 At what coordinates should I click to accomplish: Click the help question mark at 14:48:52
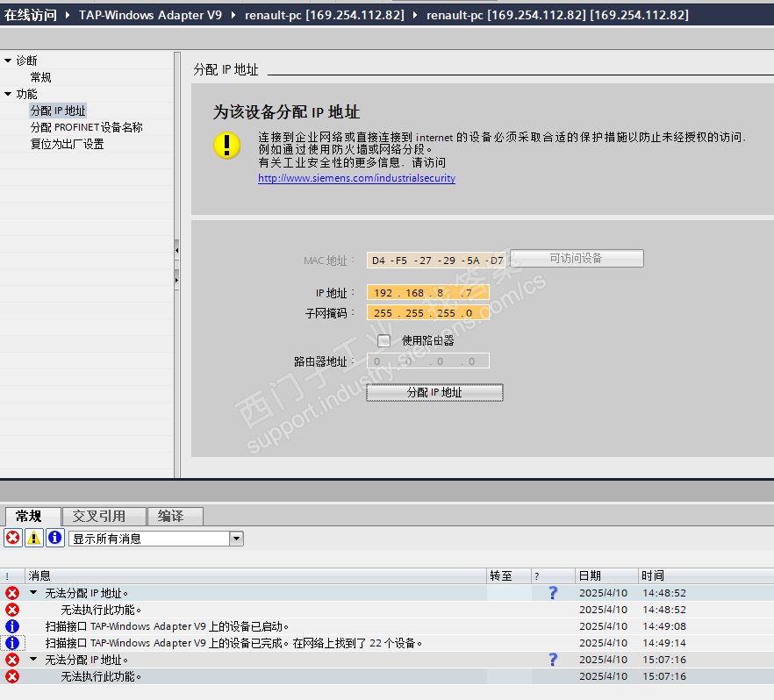pos(553,592)
